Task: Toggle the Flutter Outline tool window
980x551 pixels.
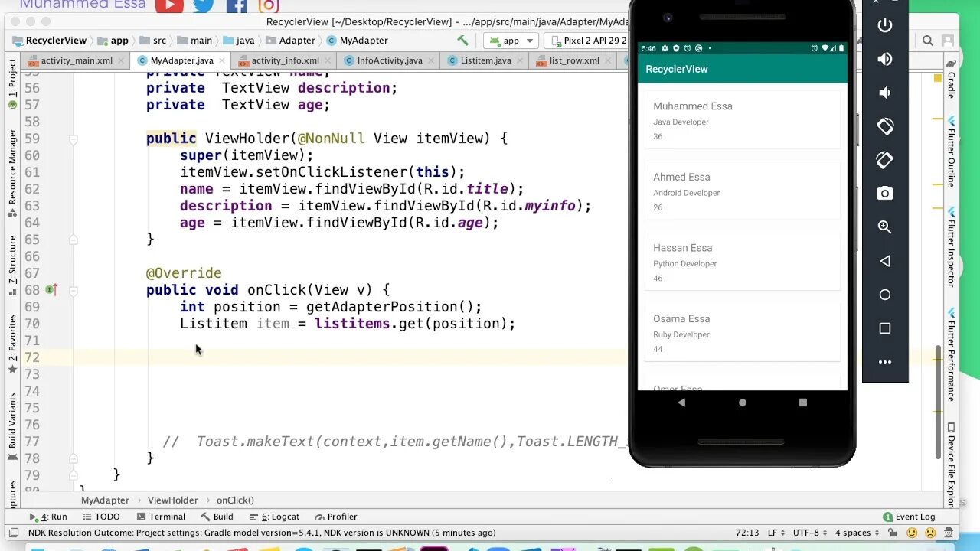Action: [951, 151]
